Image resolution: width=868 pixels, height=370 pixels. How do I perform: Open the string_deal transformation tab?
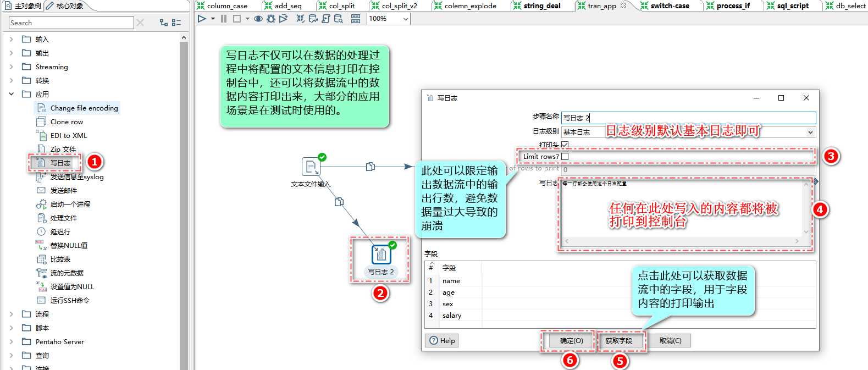537,5
